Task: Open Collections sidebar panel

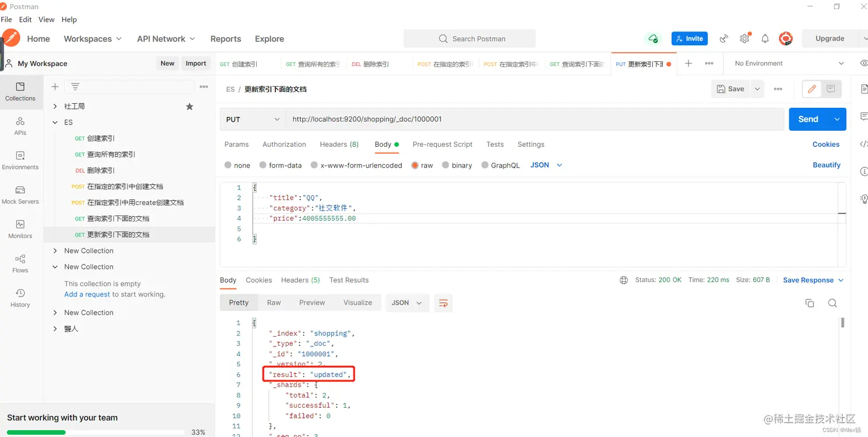Action: [20, 92]
